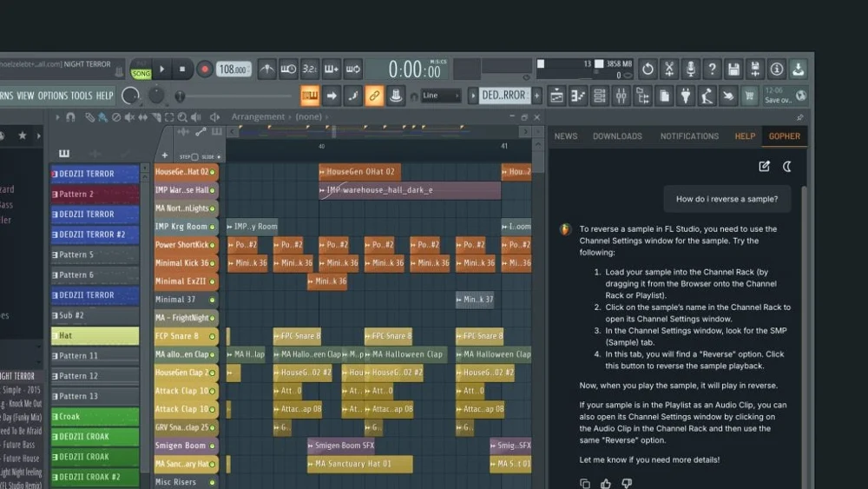The image size is (868, 489).
Task: Click the audio editor scissors icon
Action: click(669, 69)
